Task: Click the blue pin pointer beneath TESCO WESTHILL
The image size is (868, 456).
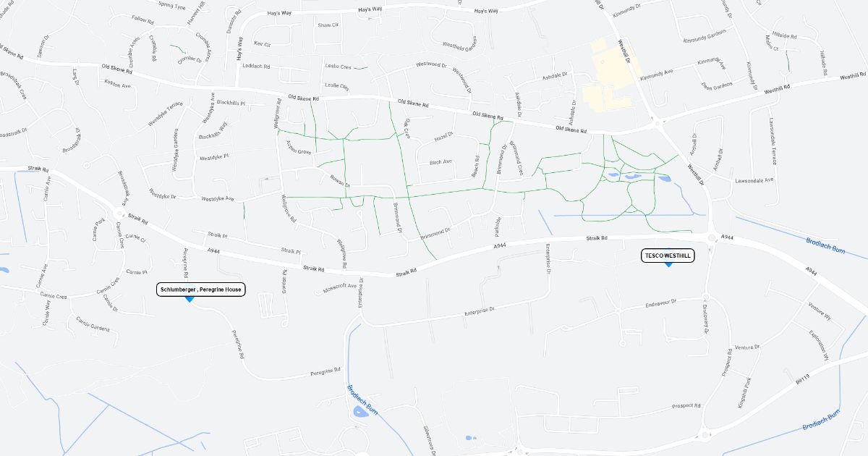Action: click(x=668, y=264)
